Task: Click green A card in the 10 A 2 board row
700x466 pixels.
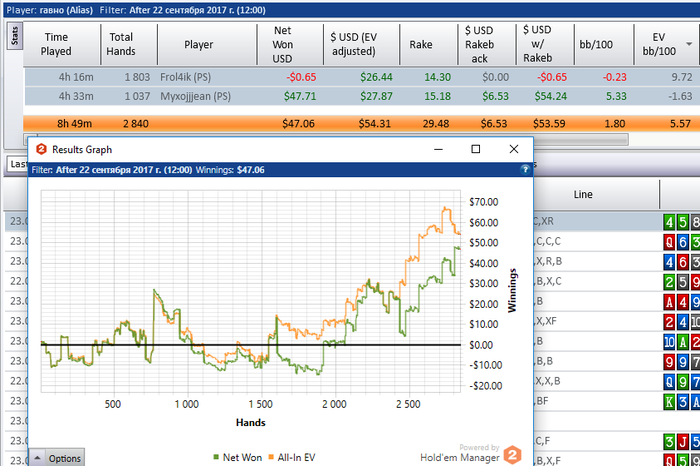Action: pyautogui.click(x=683, y=342)
